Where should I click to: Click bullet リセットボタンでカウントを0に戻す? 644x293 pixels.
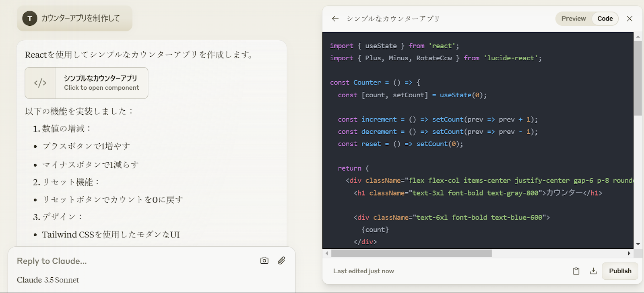click(113, 200)
